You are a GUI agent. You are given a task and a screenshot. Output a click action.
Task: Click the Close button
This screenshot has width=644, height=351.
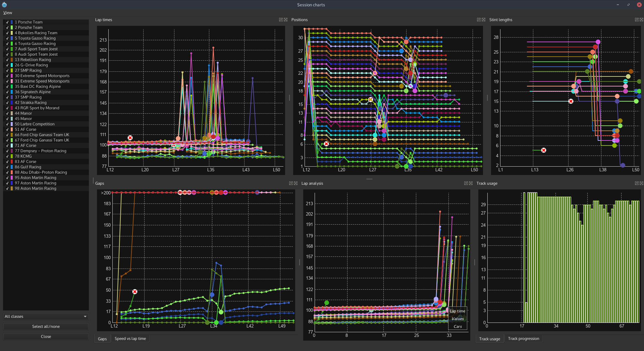[46, 337]
